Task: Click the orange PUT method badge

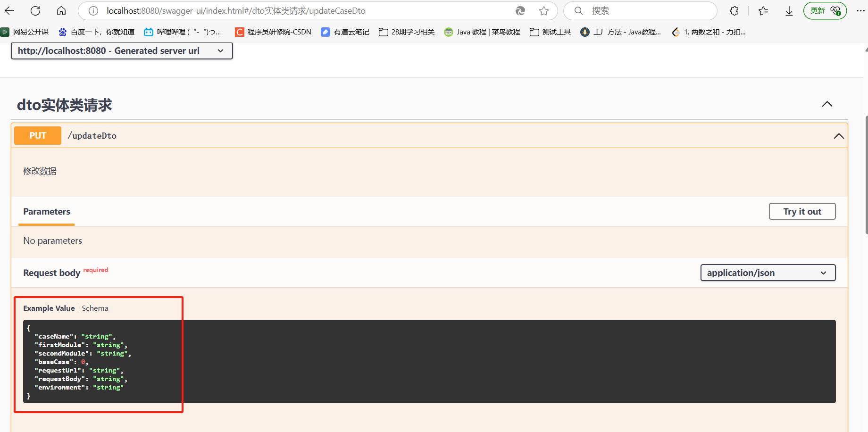Action: click(x=38, y=136)
